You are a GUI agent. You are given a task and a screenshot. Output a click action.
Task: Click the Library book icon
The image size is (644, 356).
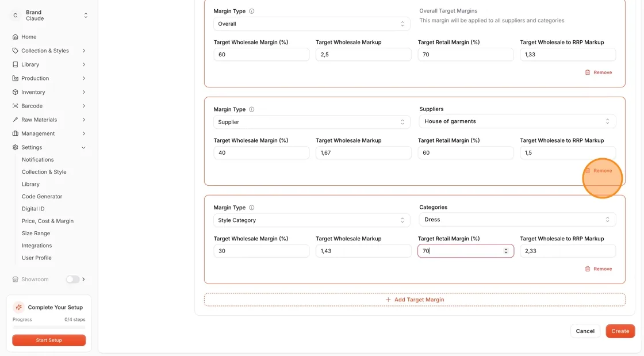tap(15, 64)
